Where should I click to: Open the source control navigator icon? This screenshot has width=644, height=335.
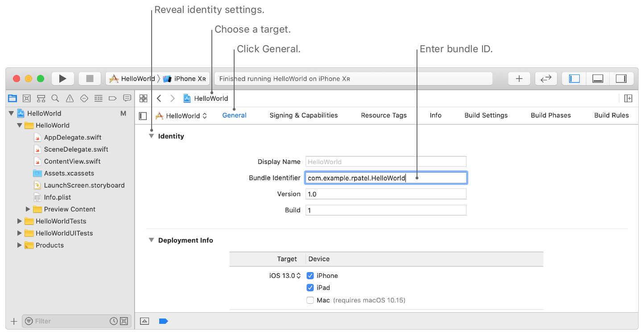(26, 98)
